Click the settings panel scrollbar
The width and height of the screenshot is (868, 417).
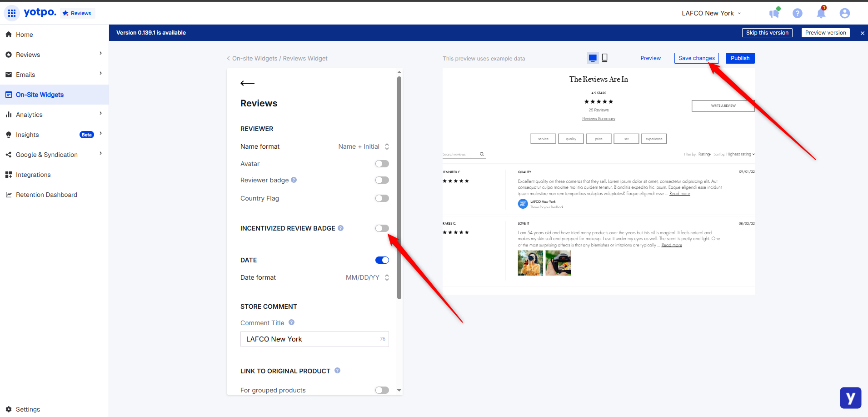(399, 188)
